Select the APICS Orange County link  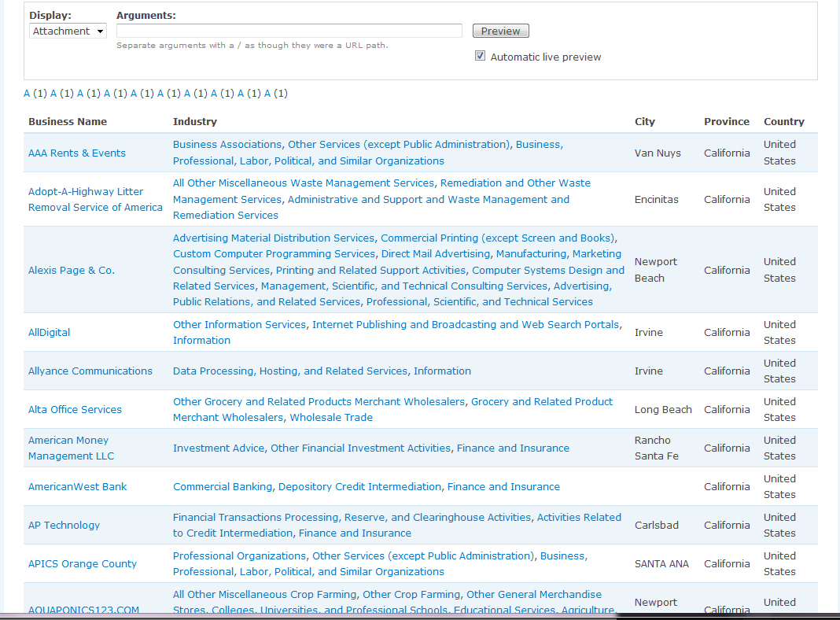coord(83,564)
